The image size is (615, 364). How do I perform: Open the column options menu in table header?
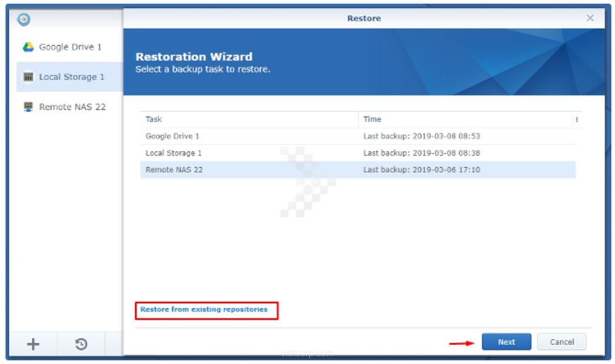pos(576,119)
